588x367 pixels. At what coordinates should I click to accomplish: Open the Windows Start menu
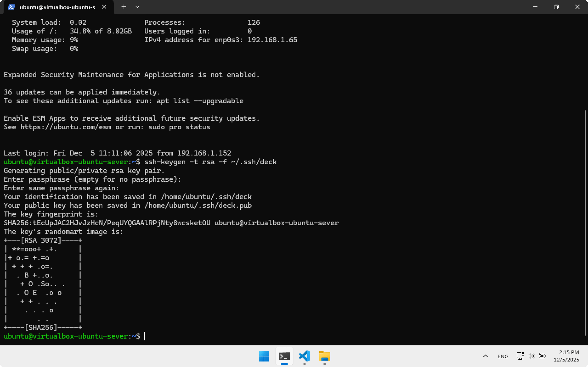coord(264,356)
